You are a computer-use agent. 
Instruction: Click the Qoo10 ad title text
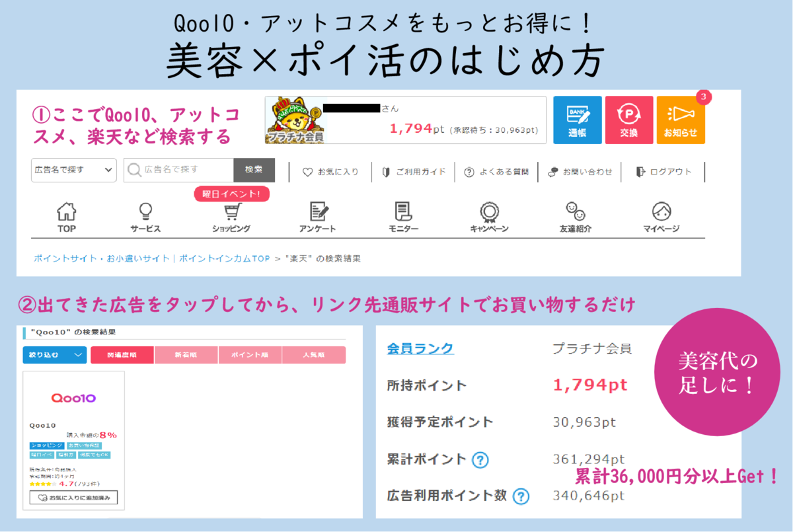coord(43,425)
